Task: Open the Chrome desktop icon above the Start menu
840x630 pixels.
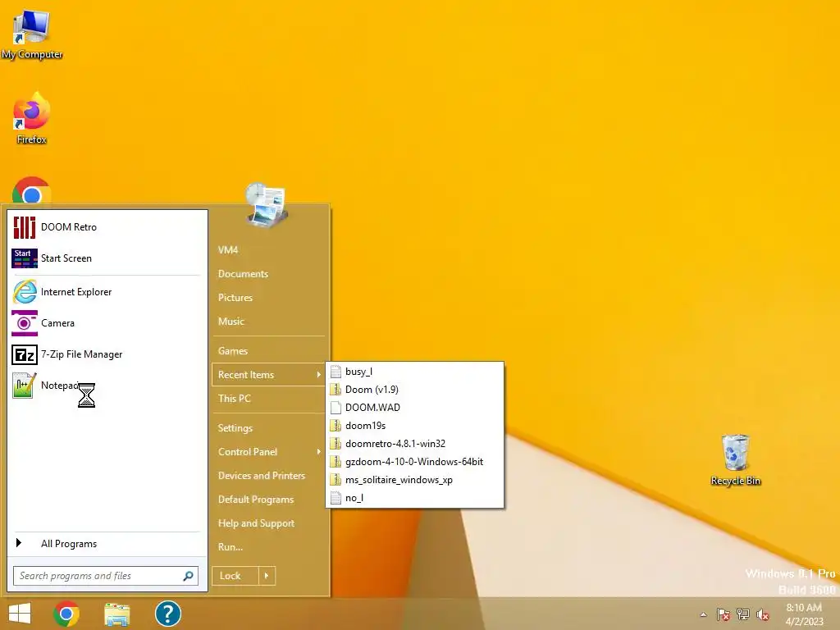Action: point(32,190)
